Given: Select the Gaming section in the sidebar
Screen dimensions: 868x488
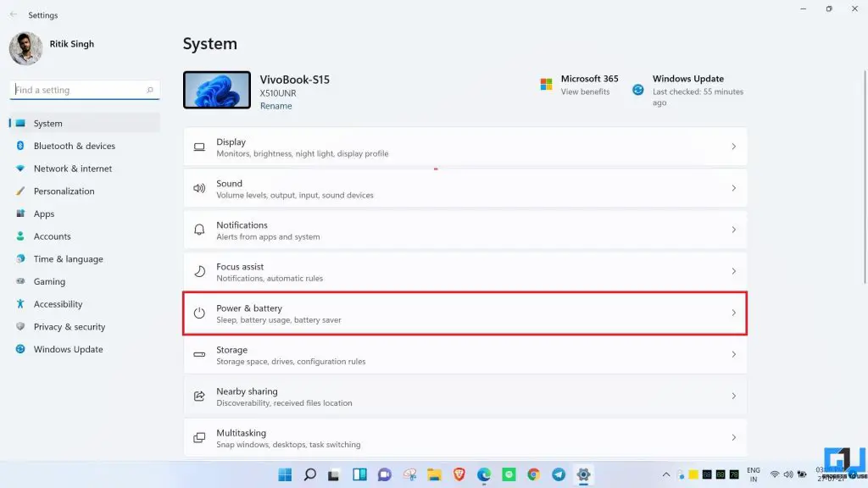Looking at the screenshot, I should coord(49,281).
